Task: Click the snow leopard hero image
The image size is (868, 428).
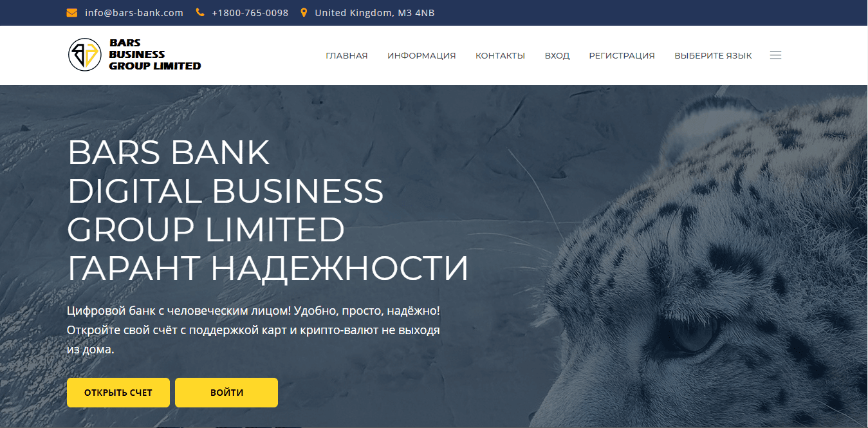Action: (701, 257)
